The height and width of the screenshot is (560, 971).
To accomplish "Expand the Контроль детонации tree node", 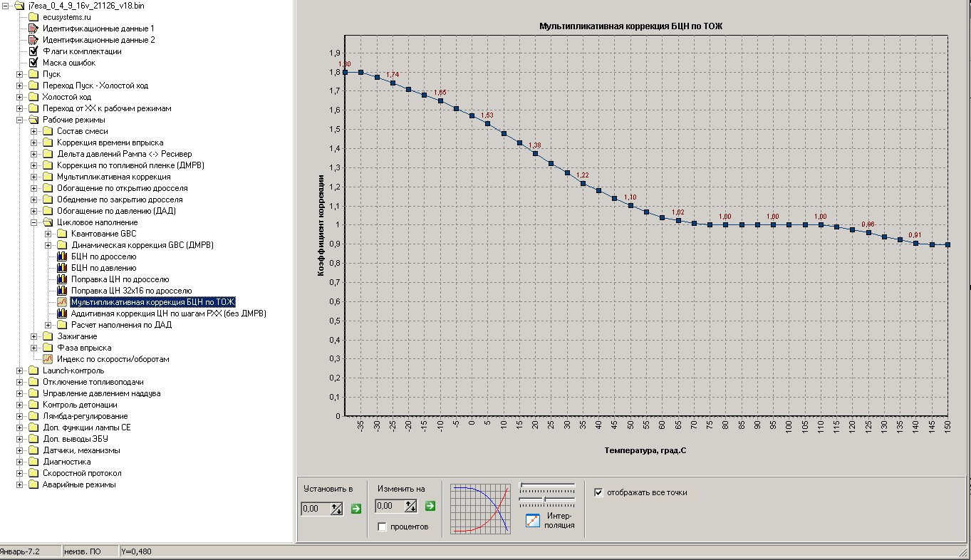I will [20, 405].
